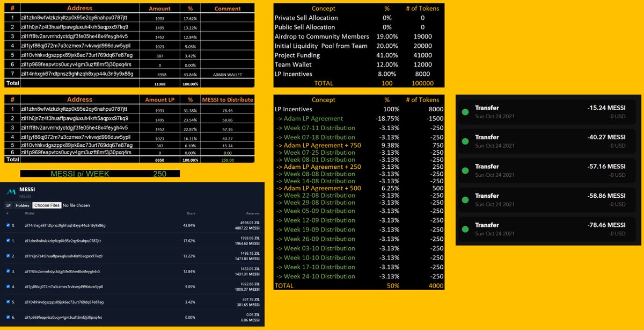
Task: Select the 17.62% share in holders list
Action: pyautogui.click(x=189, y=240)
